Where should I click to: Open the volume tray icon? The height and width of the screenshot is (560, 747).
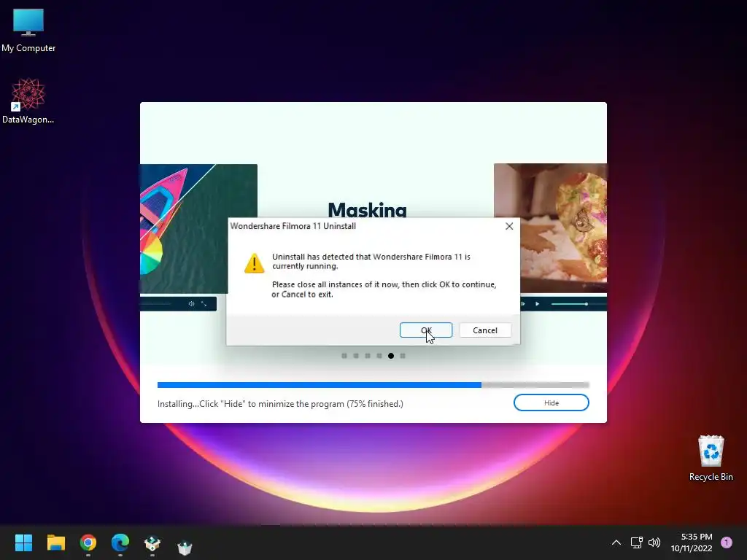tap(654, 542)
